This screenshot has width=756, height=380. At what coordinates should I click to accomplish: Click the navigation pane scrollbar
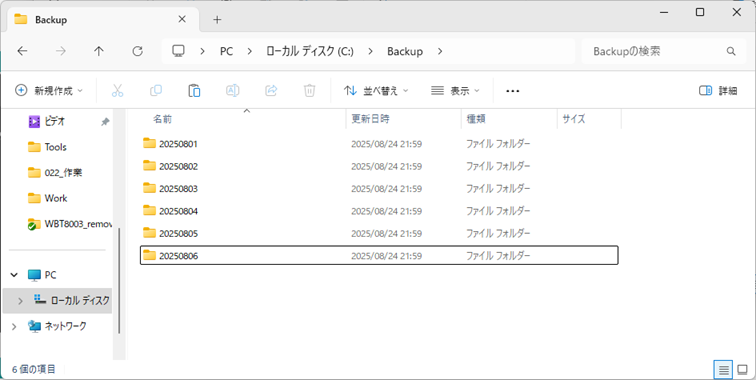click(x=119, y=281)
